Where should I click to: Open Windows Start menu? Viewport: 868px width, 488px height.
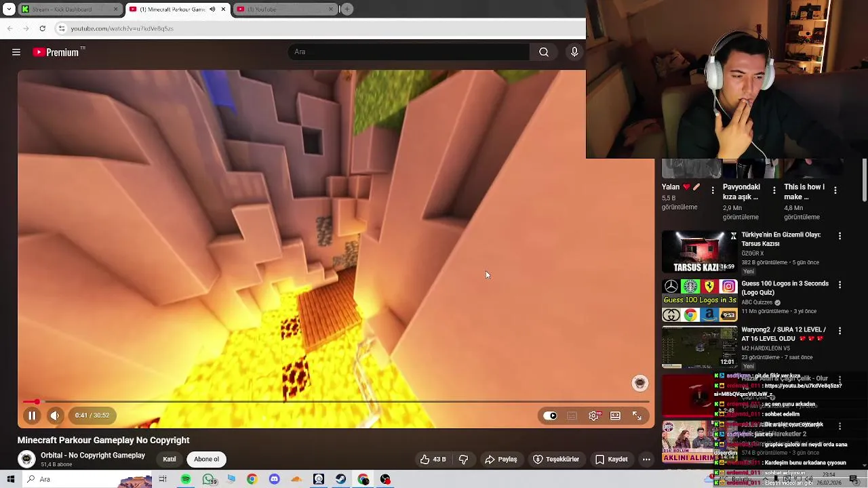pos(10,479)
